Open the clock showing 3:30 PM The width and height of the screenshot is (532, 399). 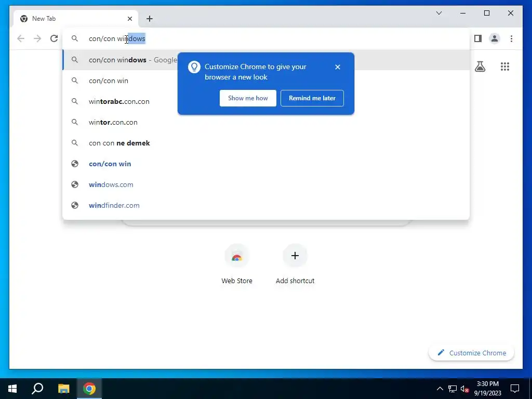tap(487, 389)
